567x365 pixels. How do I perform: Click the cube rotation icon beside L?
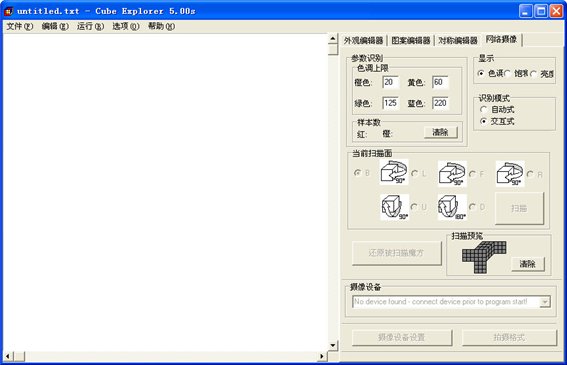point(394,172)
